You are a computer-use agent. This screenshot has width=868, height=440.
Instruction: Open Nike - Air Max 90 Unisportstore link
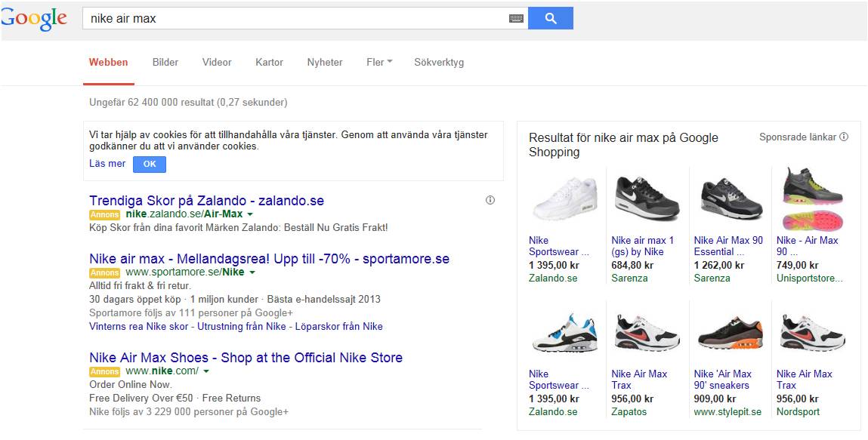tap(808, 246)
